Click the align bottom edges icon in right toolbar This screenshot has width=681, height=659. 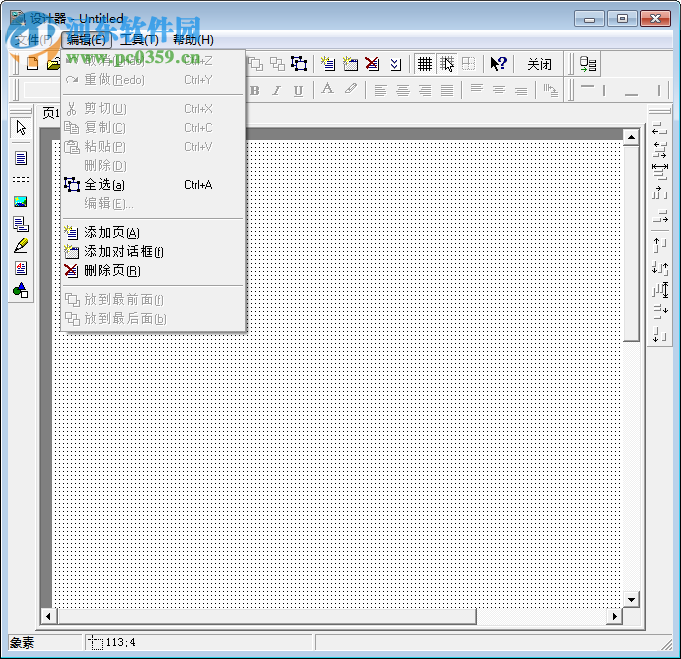coord(660,334)
